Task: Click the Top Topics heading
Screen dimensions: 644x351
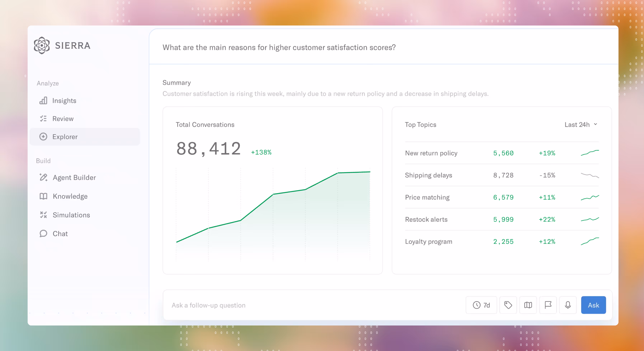Action: click(420, 124)
